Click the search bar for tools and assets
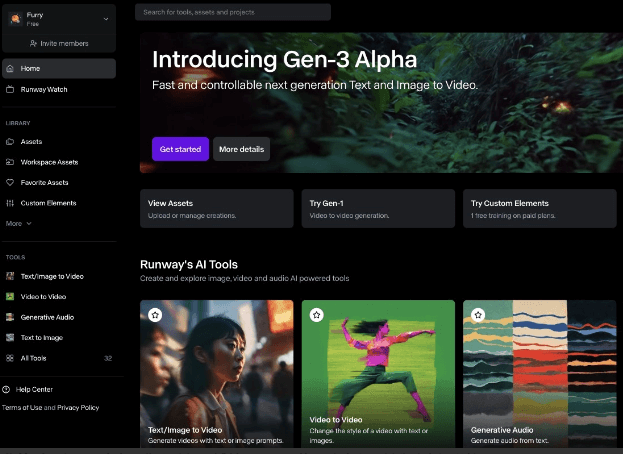Screen dimensions: 623x454 click(x=233, y=12)
